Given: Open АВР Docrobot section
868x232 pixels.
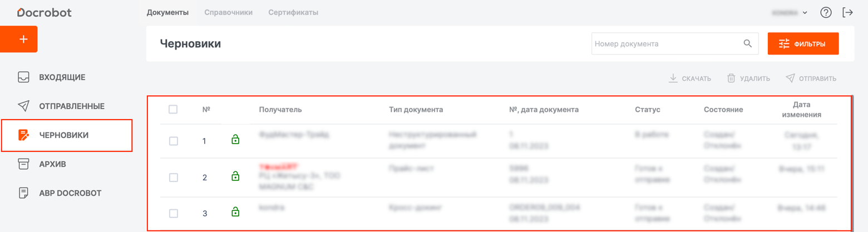Looking at the screenshot, I should point(70,193).
